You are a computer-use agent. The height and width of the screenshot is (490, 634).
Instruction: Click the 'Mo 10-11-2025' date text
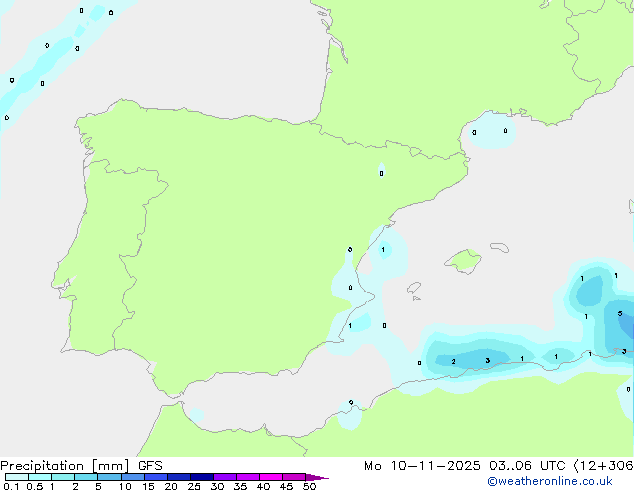point(422,466)
